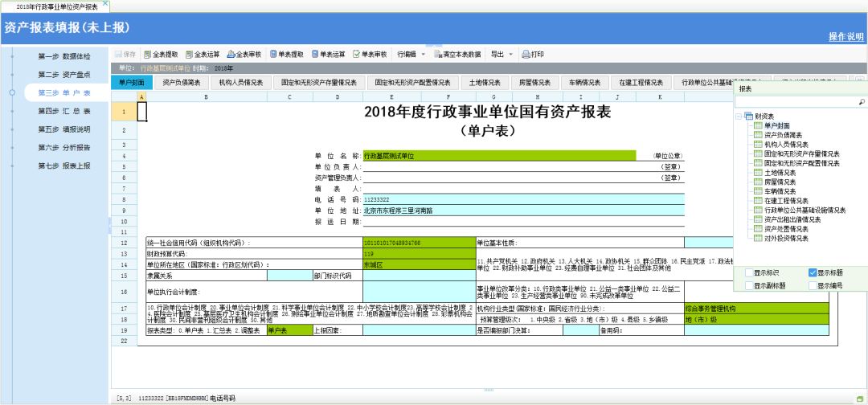Click the green 单位名称 cell
Viewport: 868px width, 405px height.
point(499,156)
